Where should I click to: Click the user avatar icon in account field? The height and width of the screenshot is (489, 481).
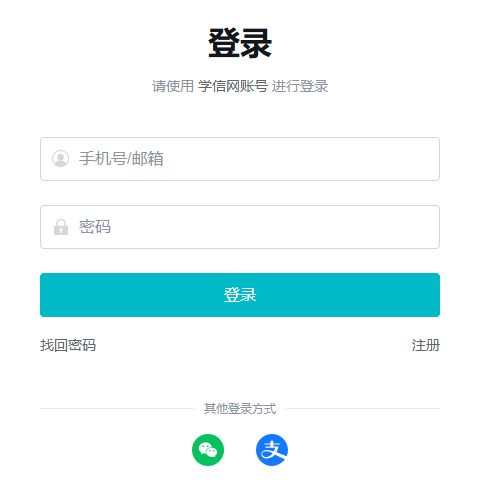click(x=60, y=158)
